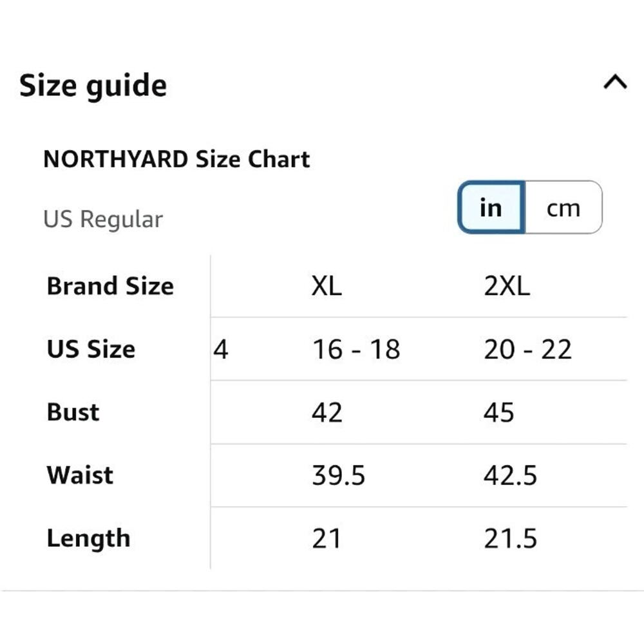Click the 42 Bust measurement for XL
644x644 pixels.
(327, 412)
